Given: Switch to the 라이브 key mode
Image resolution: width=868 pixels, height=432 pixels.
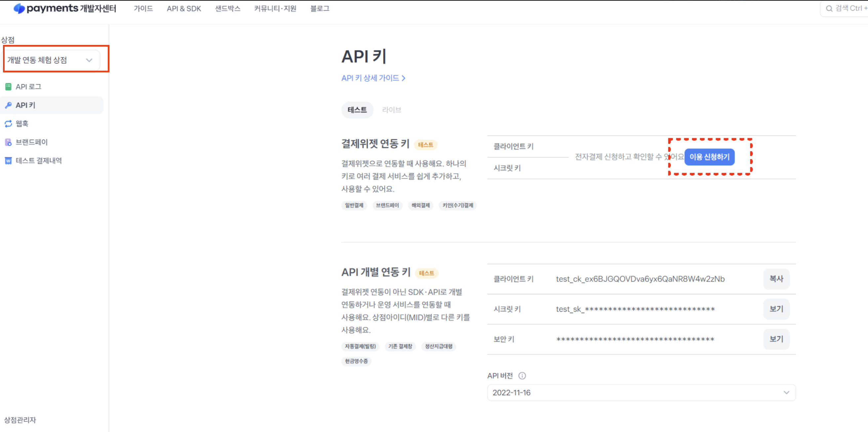Looking at the screenshot, I should (392, 110).
